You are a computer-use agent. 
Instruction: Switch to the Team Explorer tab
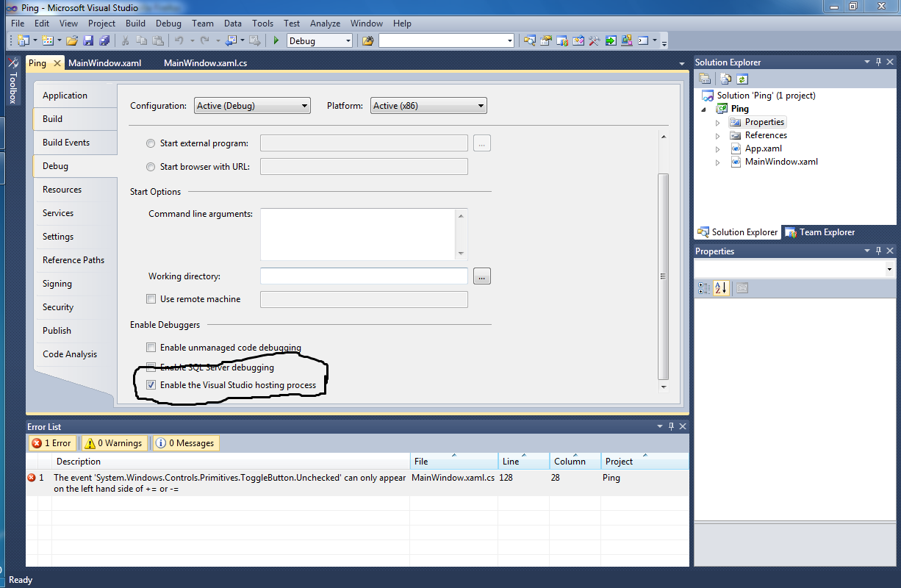(820, 232)
